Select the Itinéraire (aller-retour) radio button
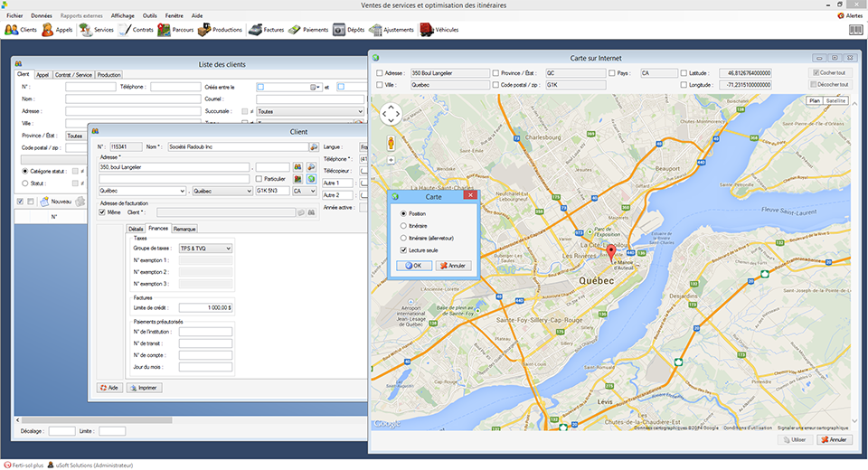This screenshot has height=470, width=868. (x=403, y=238)
